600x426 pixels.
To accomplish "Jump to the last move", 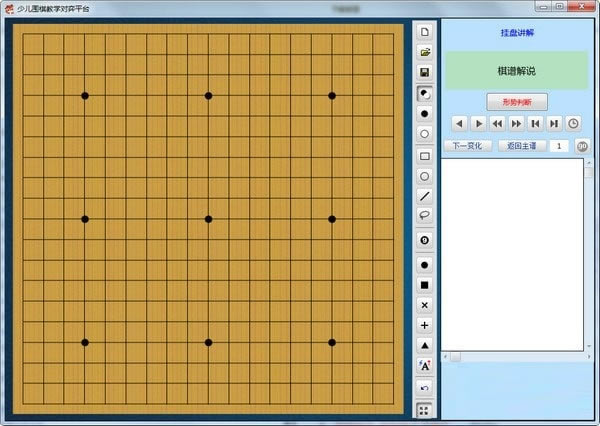I will coord(554,124).
